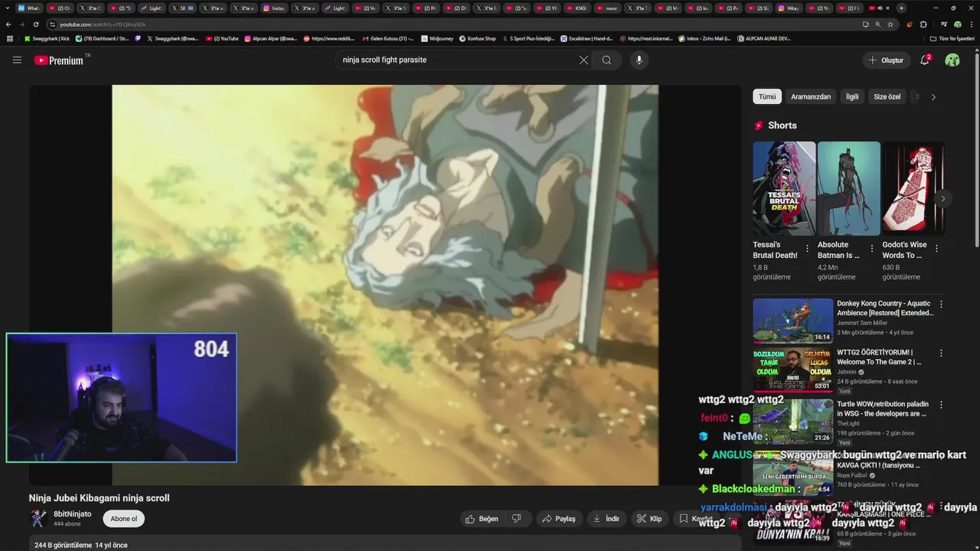
Task: Bookmark this page with star icon
Action: pyautogui.click(x=890, y=24)
